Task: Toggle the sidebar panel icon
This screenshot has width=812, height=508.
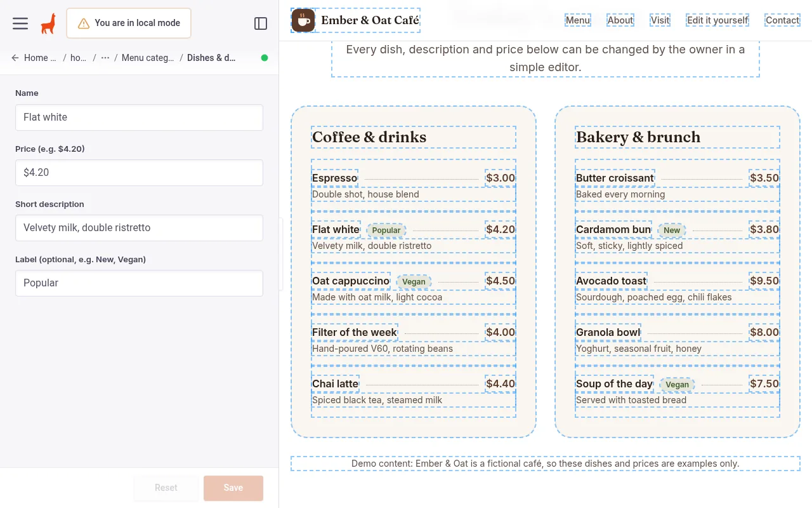Action: pyautogui.click(x=261, y=23)
